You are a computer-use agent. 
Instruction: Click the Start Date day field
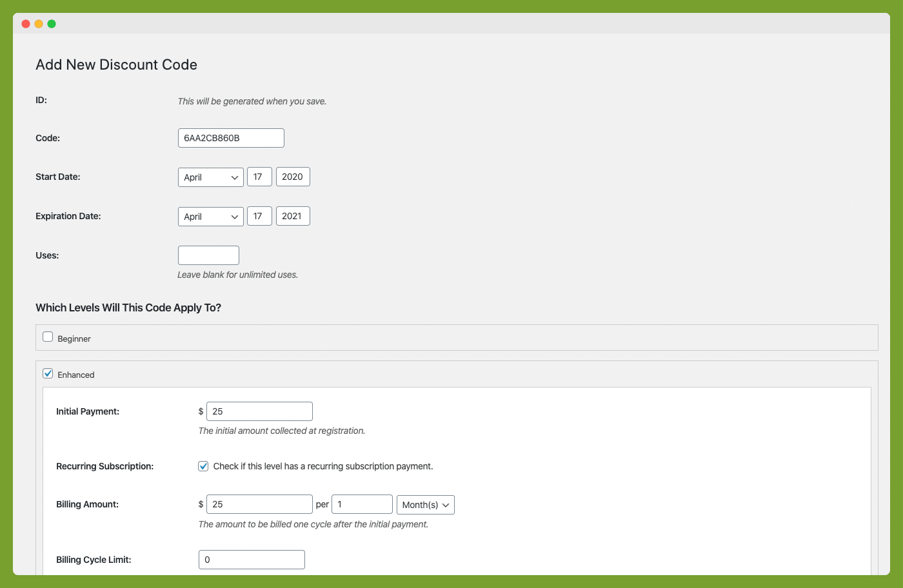259,177
